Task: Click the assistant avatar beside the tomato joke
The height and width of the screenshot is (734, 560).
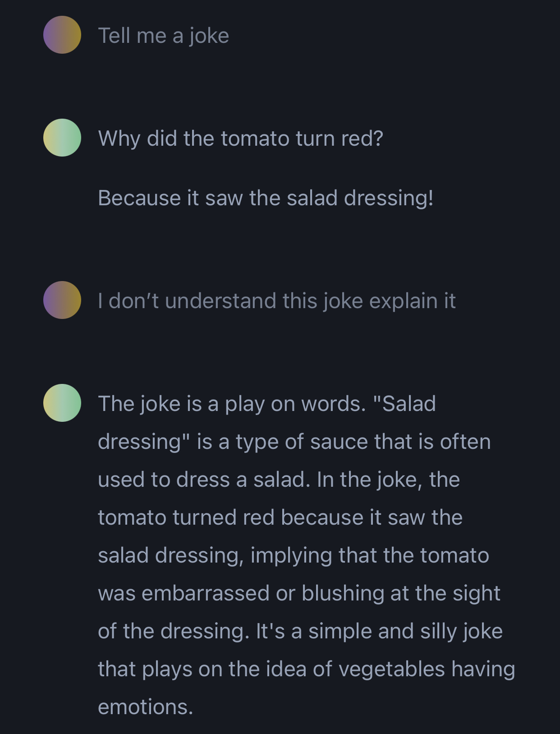Action: point(62,138)
